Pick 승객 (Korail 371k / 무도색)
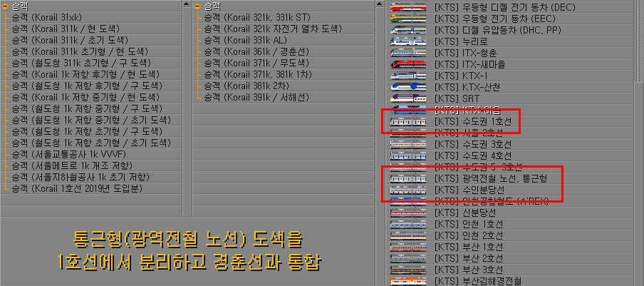The width and height of the screenshot is (644, 286). [x=256, y=63]
